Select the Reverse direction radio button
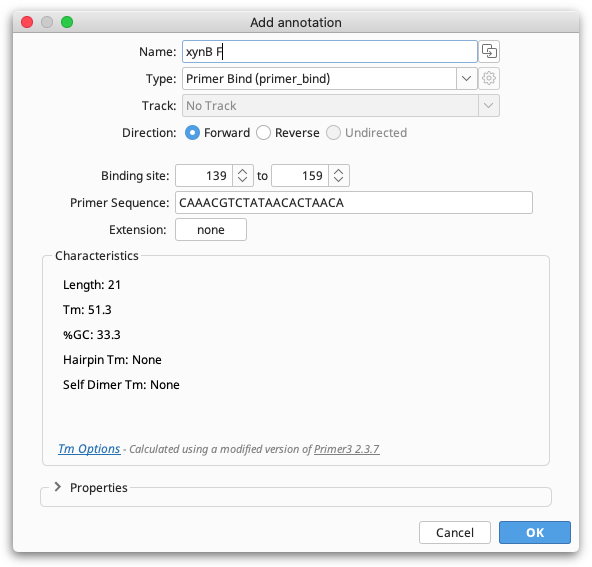Screen dimensions: 592x567 [263, 133]
